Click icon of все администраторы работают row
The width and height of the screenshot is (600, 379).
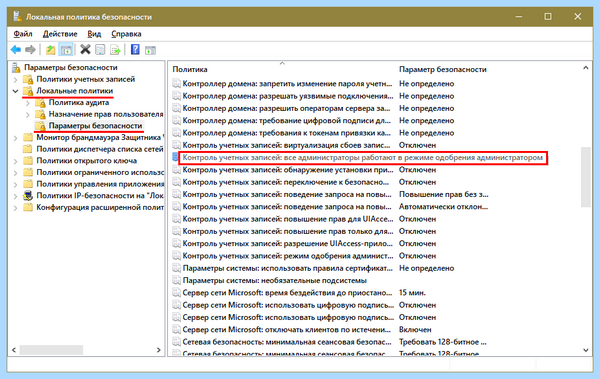[x=176, y=157]
